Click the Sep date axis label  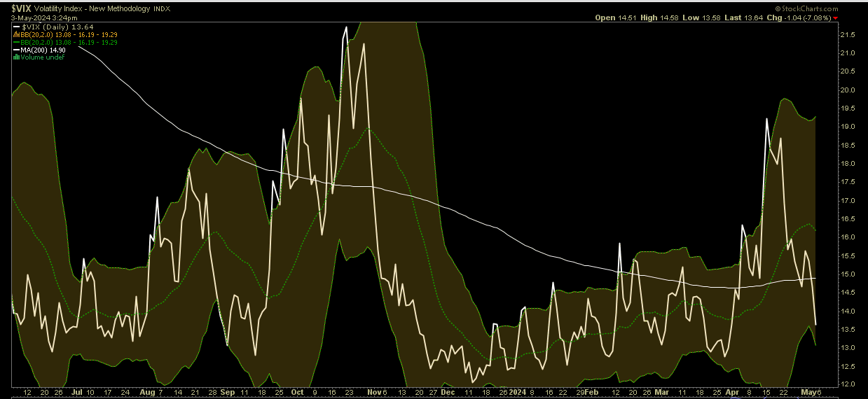click(227, 393)
